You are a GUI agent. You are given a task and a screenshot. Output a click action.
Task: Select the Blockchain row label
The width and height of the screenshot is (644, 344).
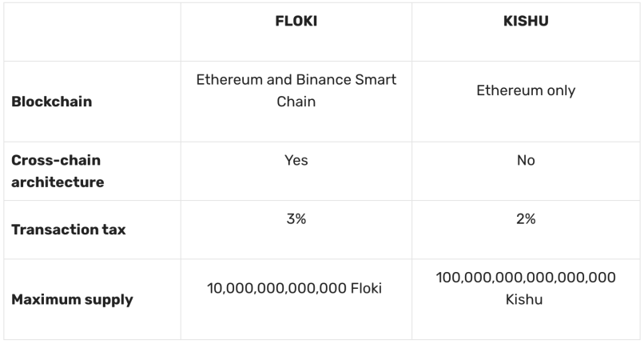click(x=52, y=102)
